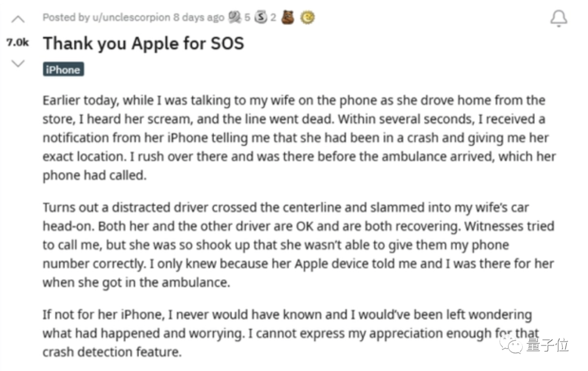The width and height of the screenshot is (588, 371).
Task: Click the 7.0k vote score
Action: click(18, 42)
